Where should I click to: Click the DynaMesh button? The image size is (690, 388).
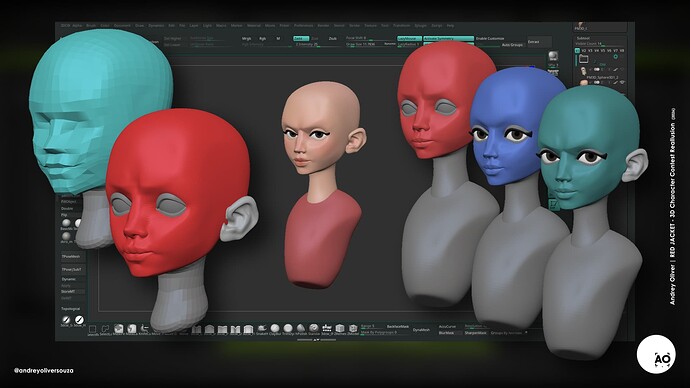point(421,330)
